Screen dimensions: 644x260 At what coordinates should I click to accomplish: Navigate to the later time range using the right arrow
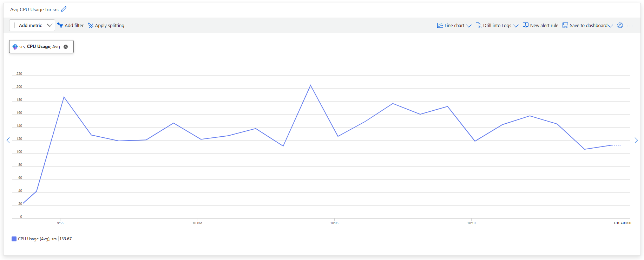(636, 140)
